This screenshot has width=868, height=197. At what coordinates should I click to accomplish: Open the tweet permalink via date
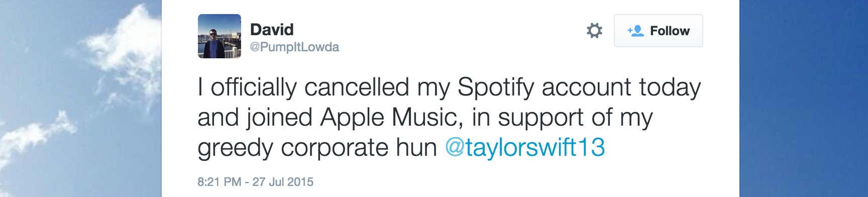(255, 182)
